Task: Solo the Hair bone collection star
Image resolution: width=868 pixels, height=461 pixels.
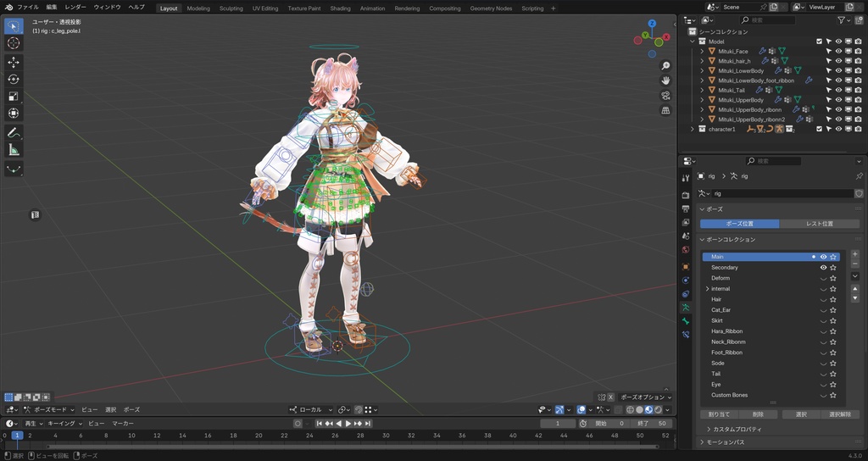Action: [833, 299]
